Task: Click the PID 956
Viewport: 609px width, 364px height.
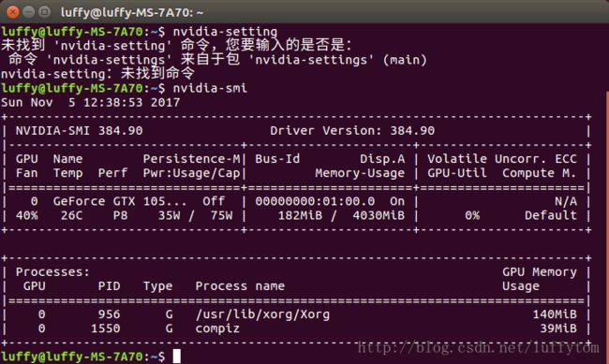Action: [x=109, y=314]
